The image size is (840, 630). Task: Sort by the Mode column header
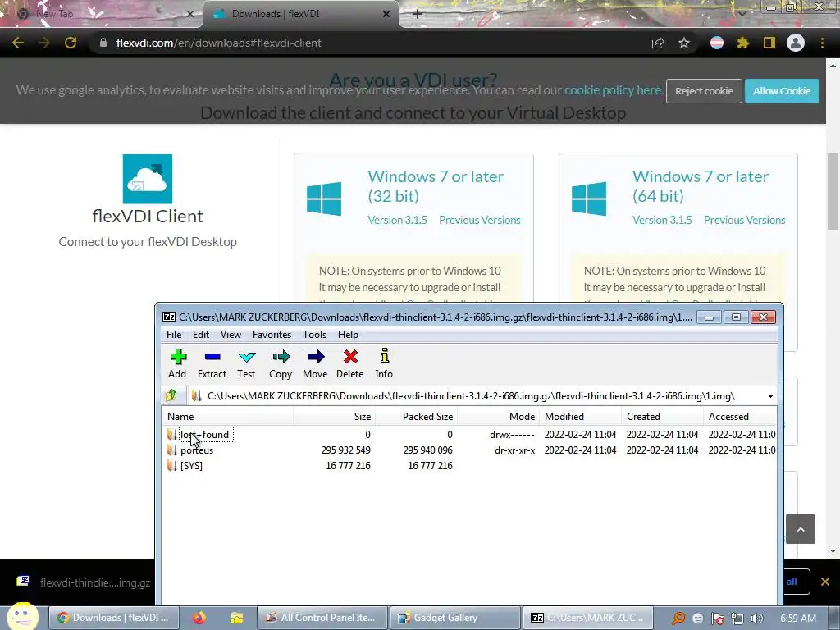[499, 416]
